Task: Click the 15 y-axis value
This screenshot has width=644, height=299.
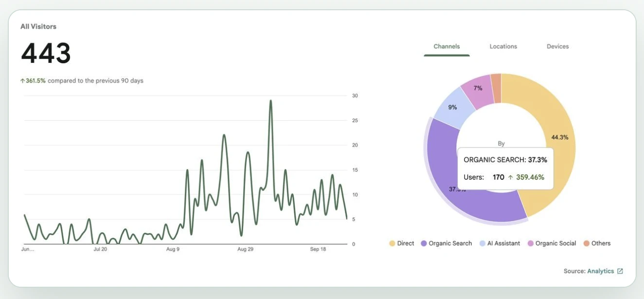Action: [355, 170]
